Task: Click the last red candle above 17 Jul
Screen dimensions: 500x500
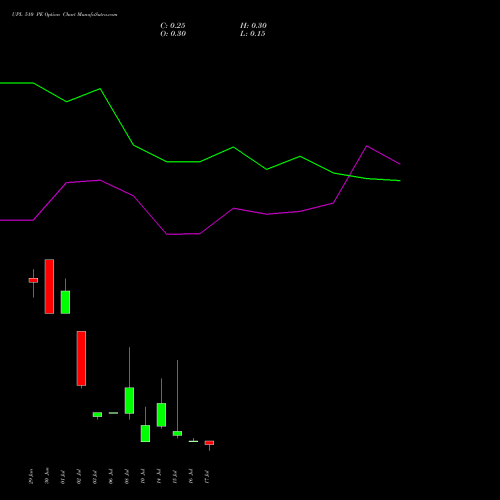Action: click(209, 443)
